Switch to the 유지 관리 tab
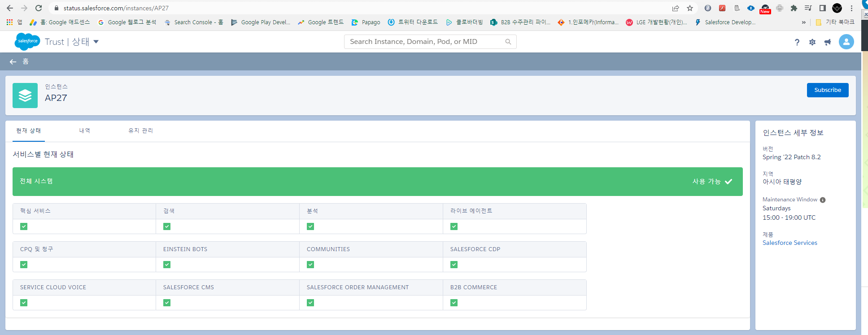This screenshot has width=868, height=335. (x=141, y=131)
